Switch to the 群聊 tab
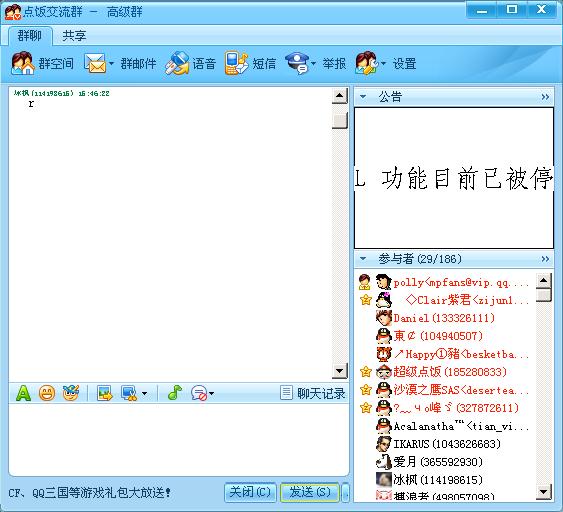 click(x=30, y=36)
